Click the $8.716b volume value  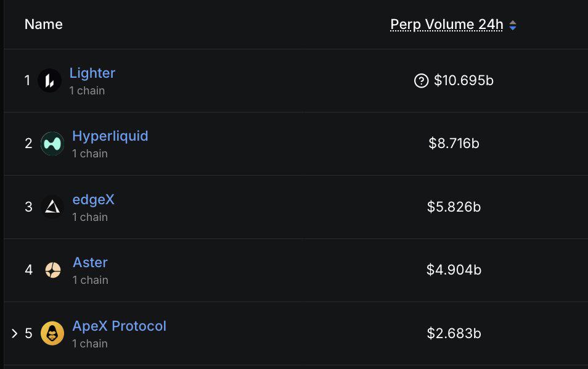click(x=455, y=144)
